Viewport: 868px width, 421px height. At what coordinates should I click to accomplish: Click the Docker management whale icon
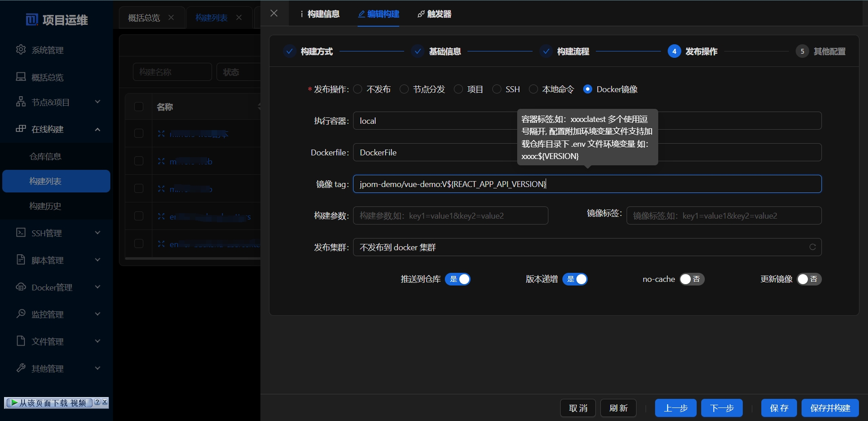point(21,287)
